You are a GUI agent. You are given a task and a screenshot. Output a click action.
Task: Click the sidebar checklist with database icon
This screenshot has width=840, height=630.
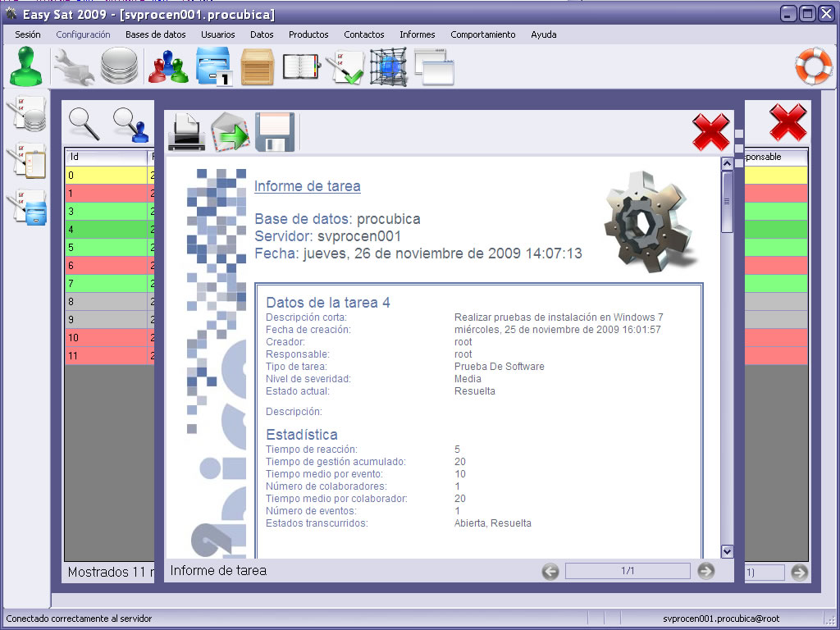[26, 113]
